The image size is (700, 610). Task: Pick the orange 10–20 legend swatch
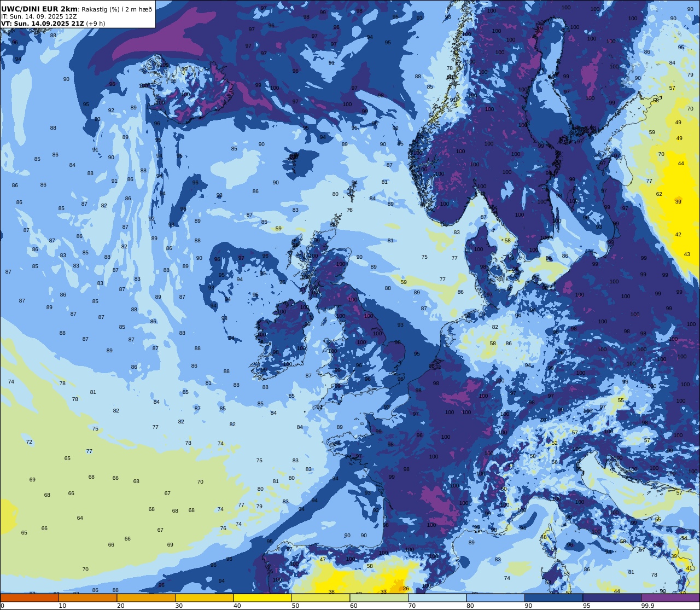87,597
